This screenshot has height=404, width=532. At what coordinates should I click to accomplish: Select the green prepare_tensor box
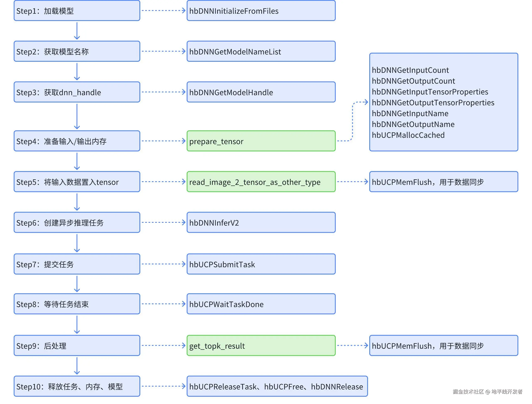point(261,141)
